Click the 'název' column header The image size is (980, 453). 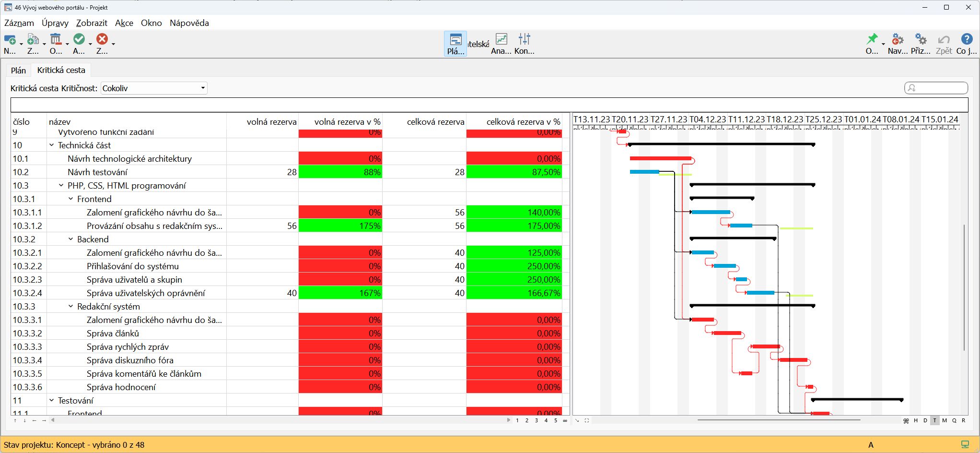(60, 122)
